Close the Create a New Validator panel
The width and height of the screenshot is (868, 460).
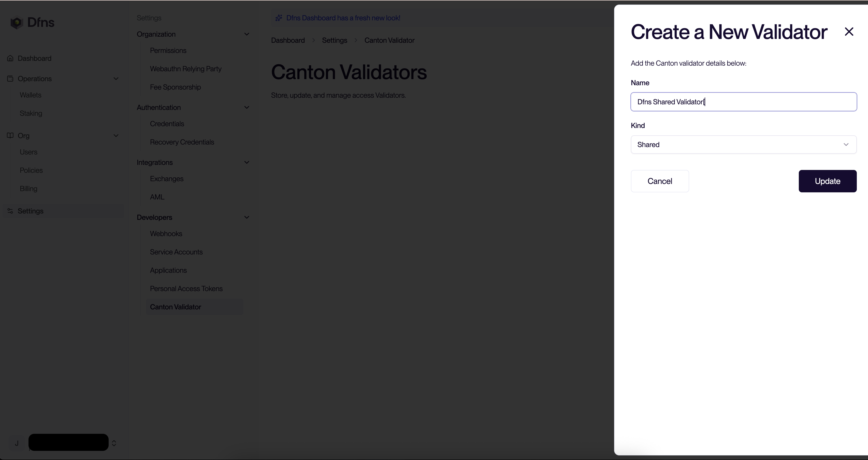pos(849,32)
